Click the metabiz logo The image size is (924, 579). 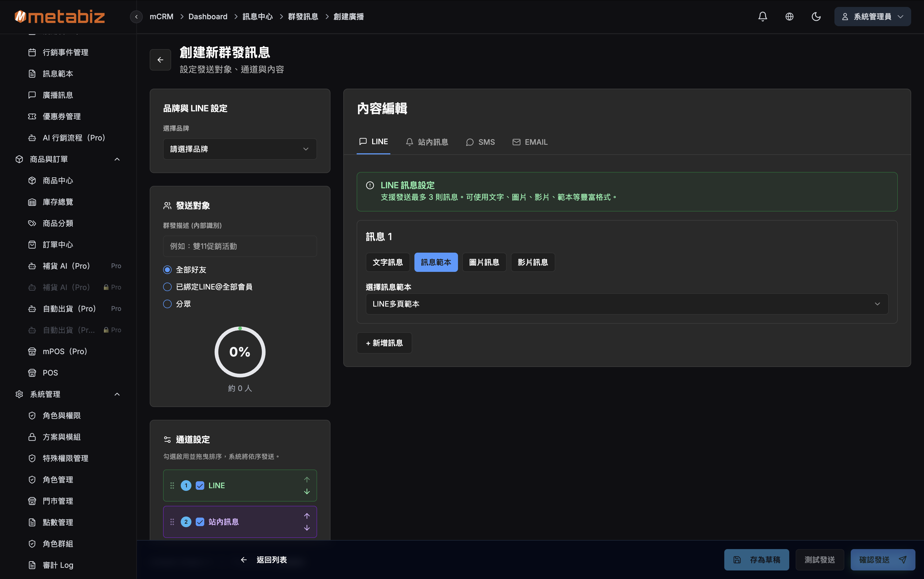coord(59,16)
